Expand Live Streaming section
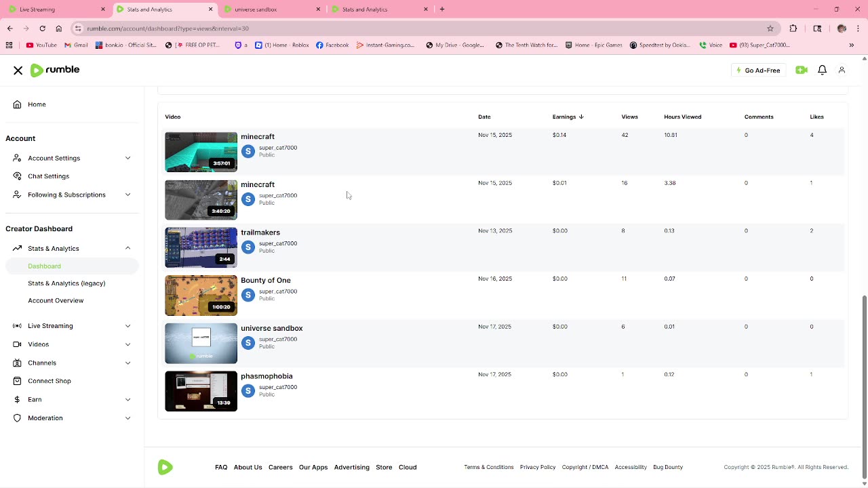 click(x=72, y=326)
